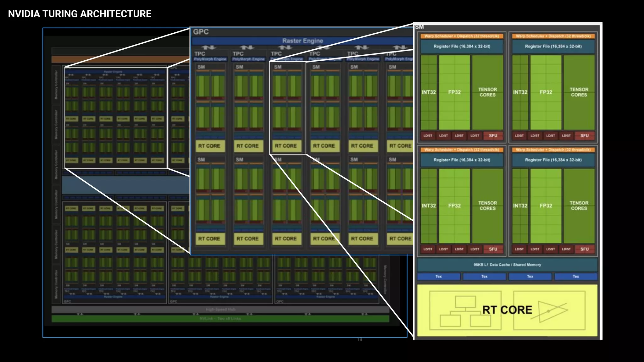The image size is (644, 362).
Task: Click "Memory Controller" label on chip's right edge
Action: point(385,280)
